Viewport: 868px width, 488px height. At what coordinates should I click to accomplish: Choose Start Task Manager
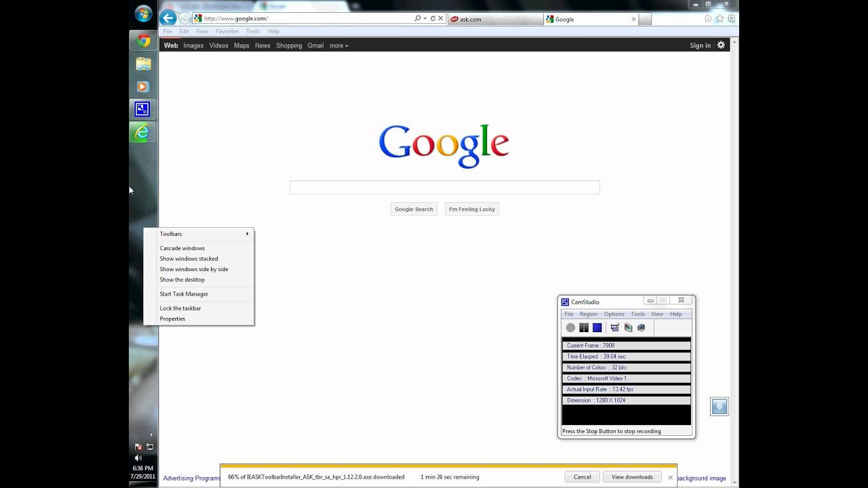pyautogui.click(x=199, y=294)
